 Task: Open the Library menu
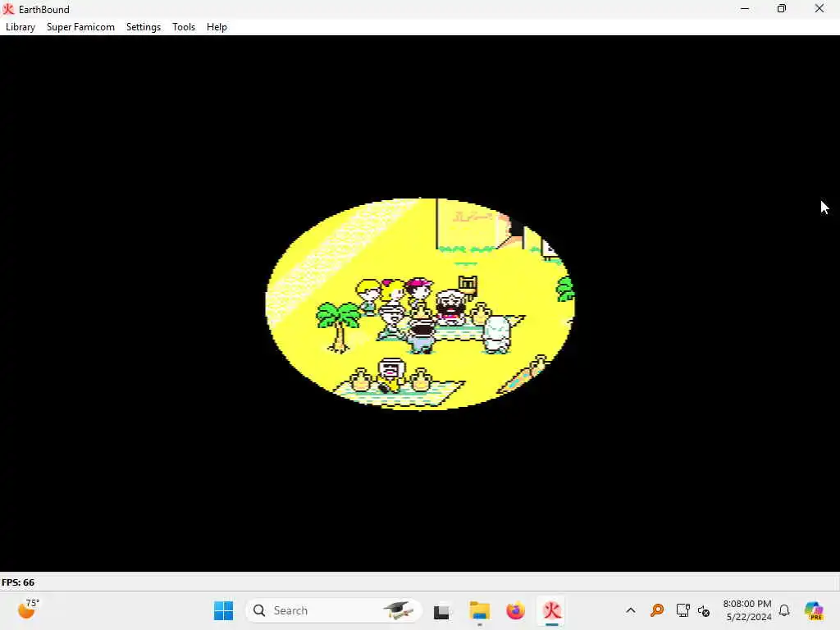[21, 27]
